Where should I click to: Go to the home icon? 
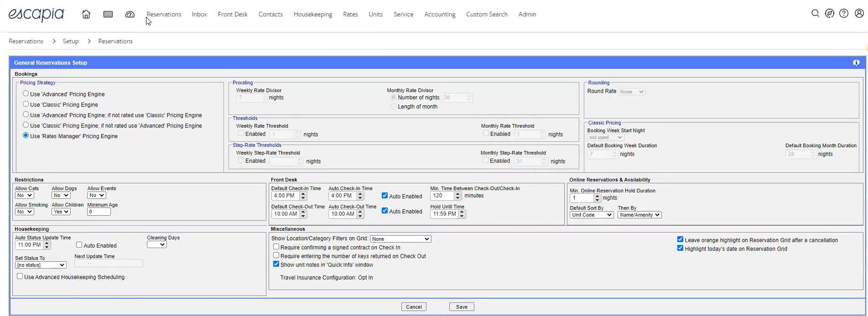click(86, 14)
